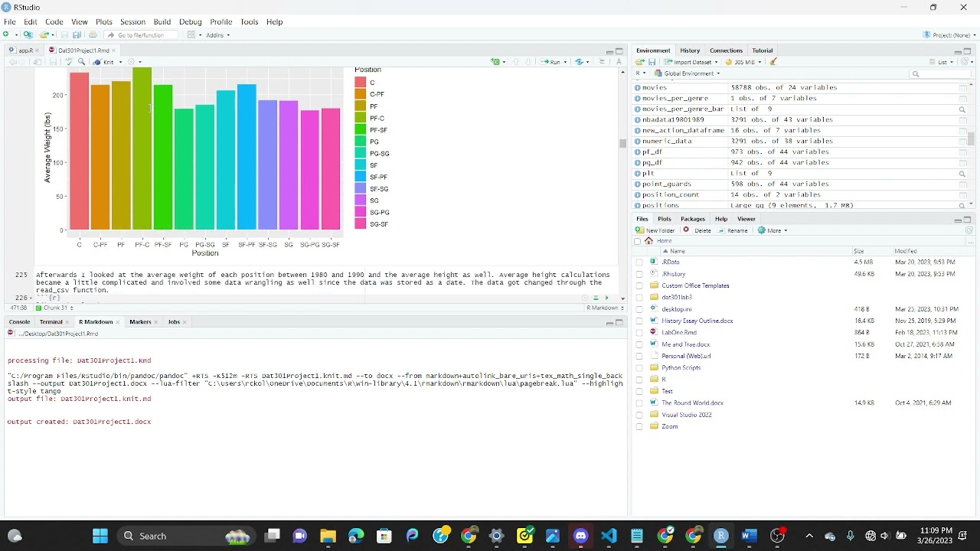Maximize the Console pane
This screenshot has height=551, width=980.
[619, 323]
